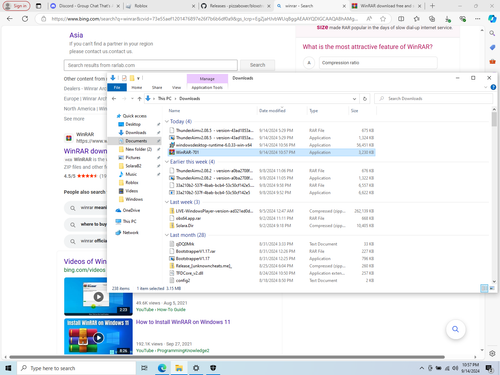Collapse the Last week (3) group

[x=167, y=202]
